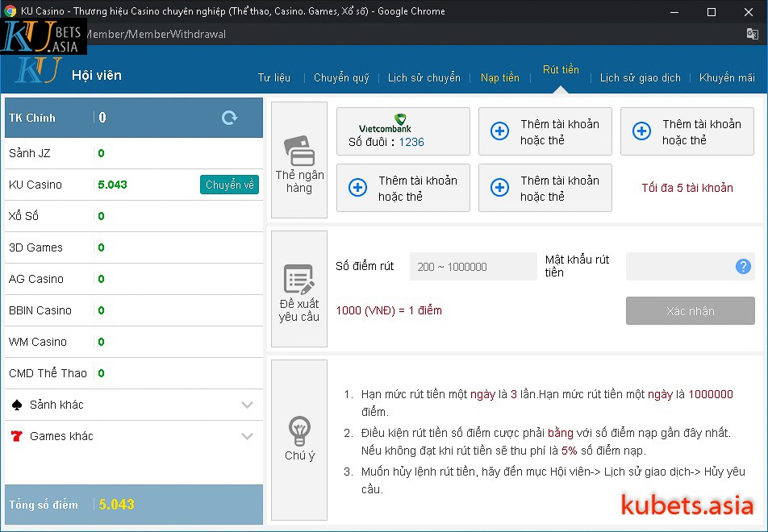Screen dimensions: 768x532
Task: Click the CMD Thể Thao row label
Action: (48, 373)
